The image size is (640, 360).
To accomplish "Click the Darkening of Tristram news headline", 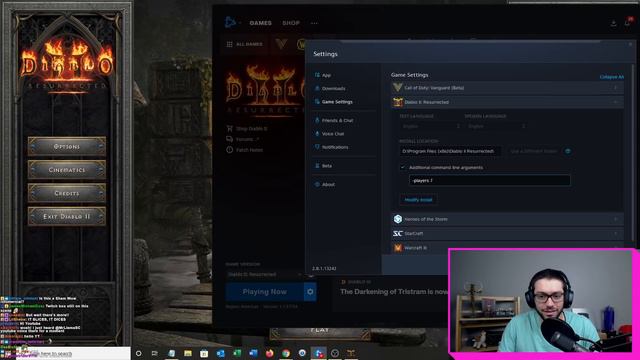I will pos(393,292).
